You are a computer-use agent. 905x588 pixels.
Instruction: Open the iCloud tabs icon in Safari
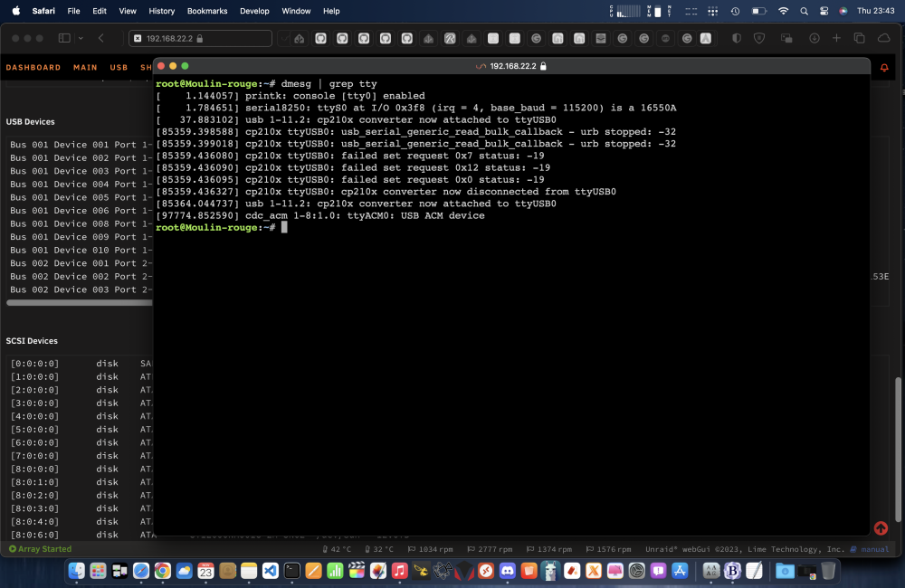[x=883, y=38]
